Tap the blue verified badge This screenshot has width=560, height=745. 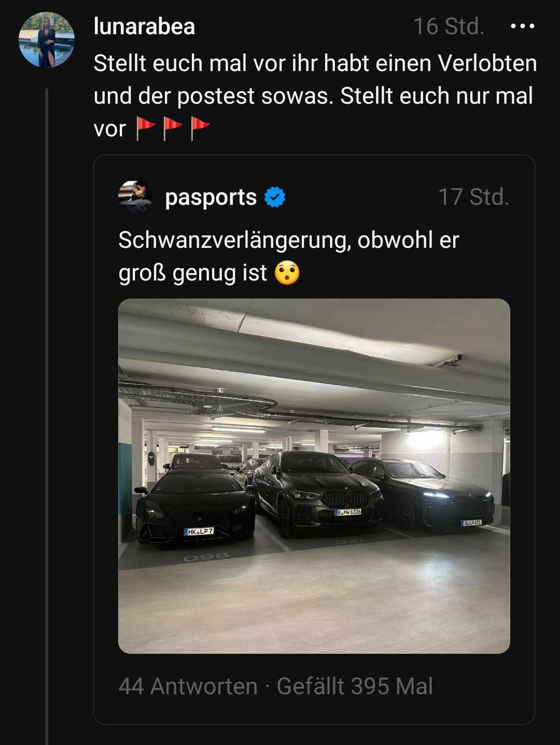pyautogui.click(x=274, y=198)
